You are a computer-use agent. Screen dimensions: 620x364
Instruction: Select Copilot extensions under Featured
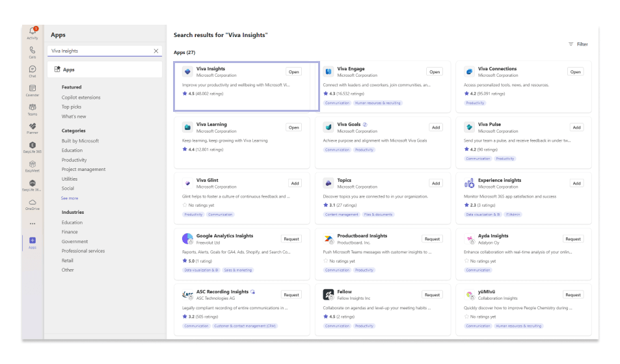[x=81, y=97]
